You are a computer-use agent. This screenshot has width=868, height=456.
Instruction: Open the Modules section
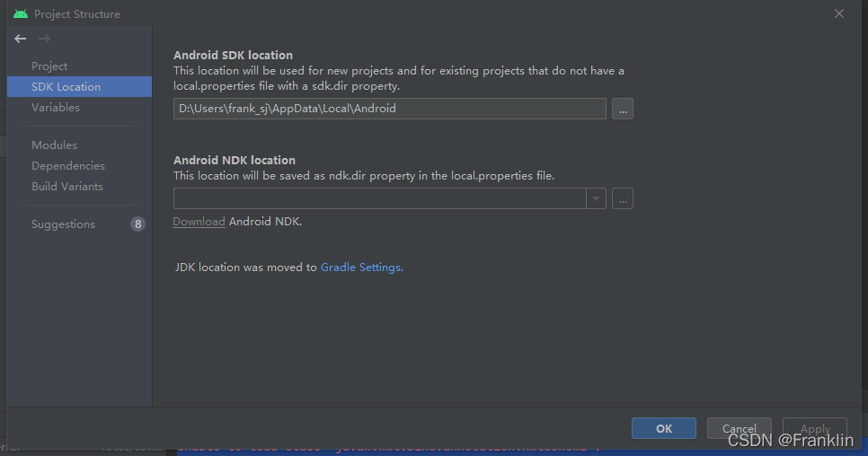pos(54,145)
